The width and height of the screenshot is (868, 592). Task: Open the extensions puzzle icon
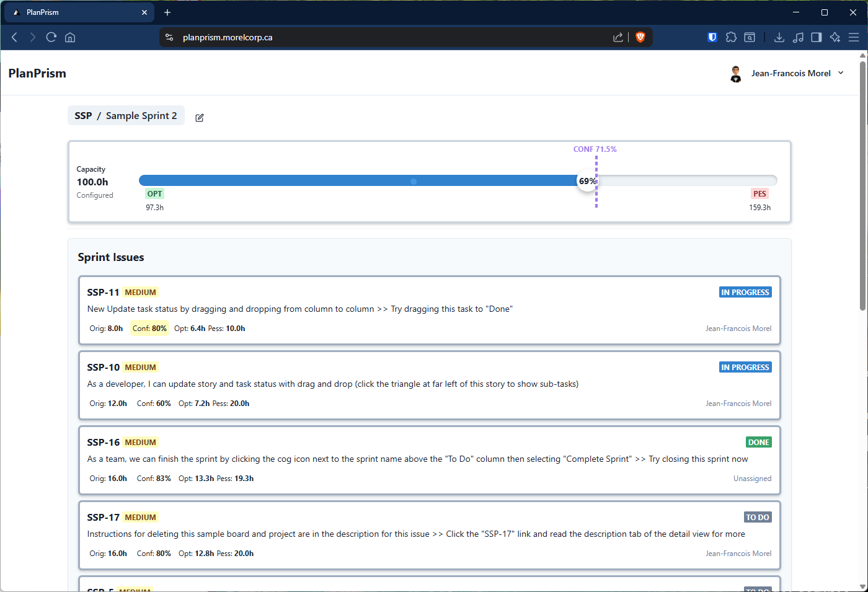[731, 37]
